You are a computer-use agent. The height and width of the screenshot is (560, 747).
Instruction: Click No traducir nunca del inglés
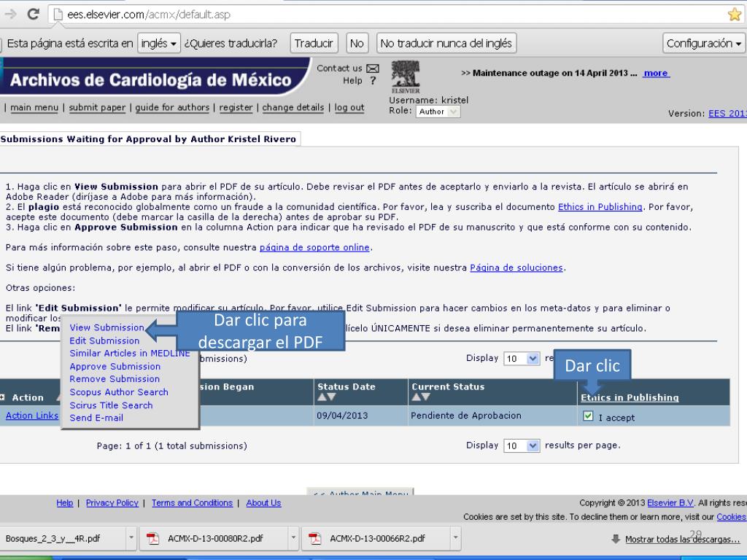tap(446, 43)
